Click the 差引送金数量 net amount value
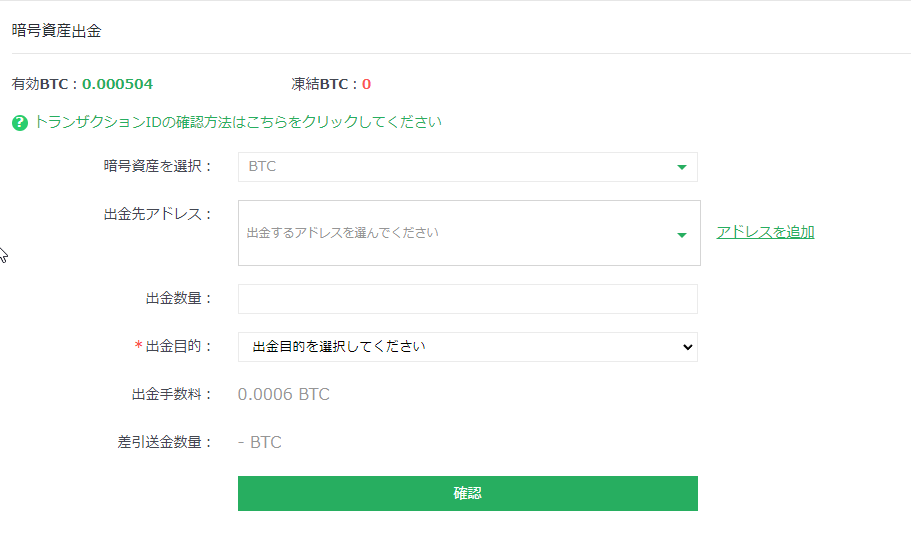The image size is (911, 536). (x=260, y=443)
